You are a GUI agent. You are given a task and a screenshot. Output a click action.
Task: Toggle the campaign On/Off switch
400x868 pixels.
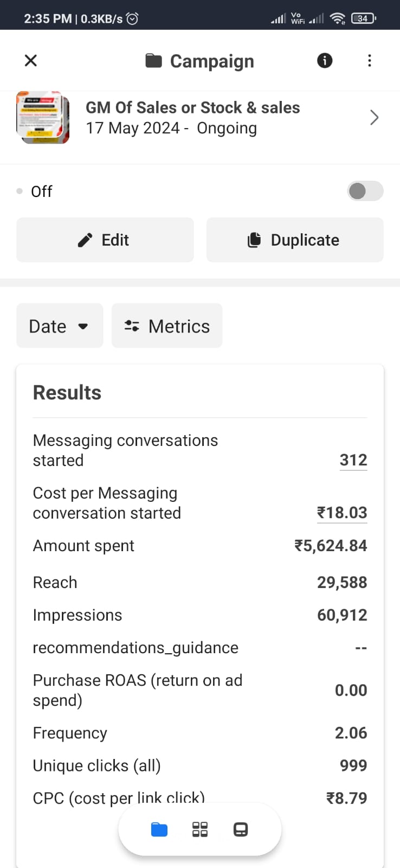365,191
